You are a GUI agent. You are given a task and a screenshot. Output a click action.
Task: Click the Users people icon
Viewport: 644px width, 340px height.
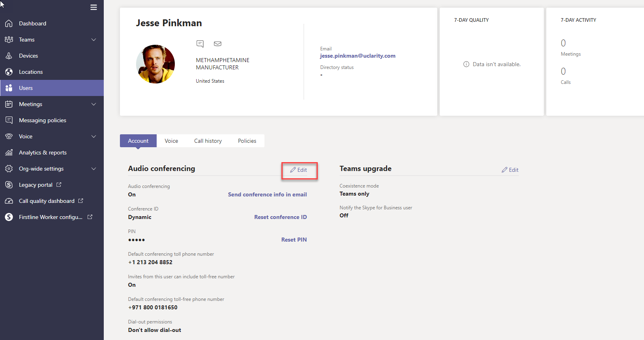coord(9,88)
